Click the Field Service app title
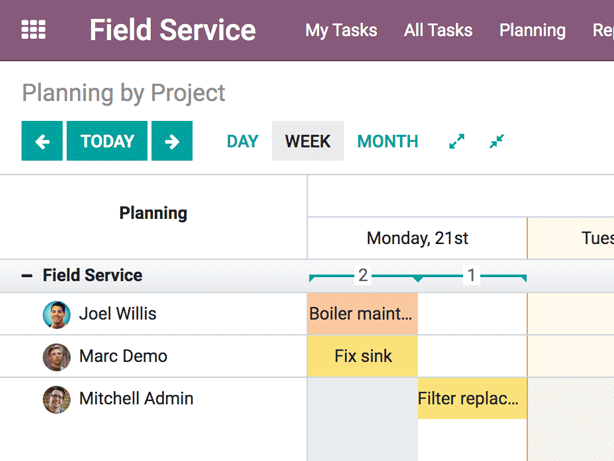The width and height of the screenshot is (614, 461). coord(172,30)
